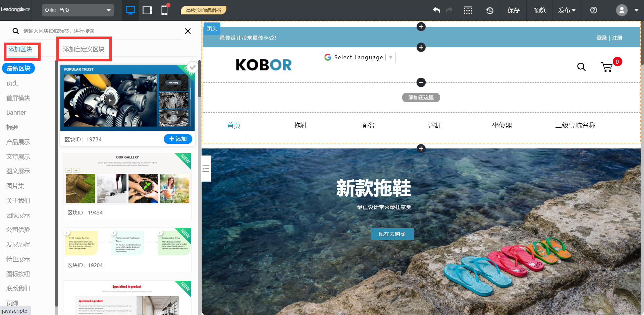
Task: Toggle the checkmark on block 19734 thumbnail
Action: (193, 67)
